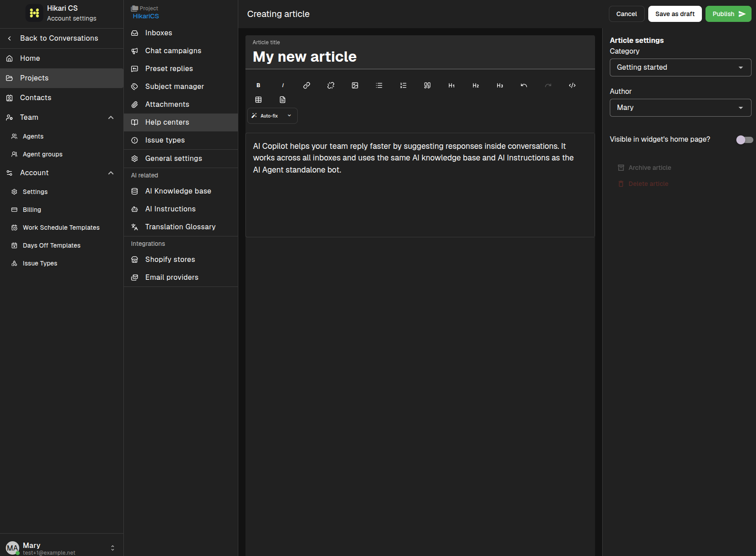Create a bullet list
Viewport: 756px width, 556px height.
click(379, 85)
